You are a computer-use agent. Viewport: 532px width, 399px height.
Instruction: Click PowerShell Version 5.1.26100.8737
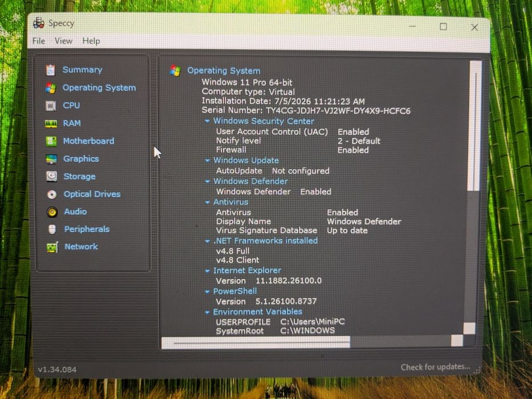point(266,302)
